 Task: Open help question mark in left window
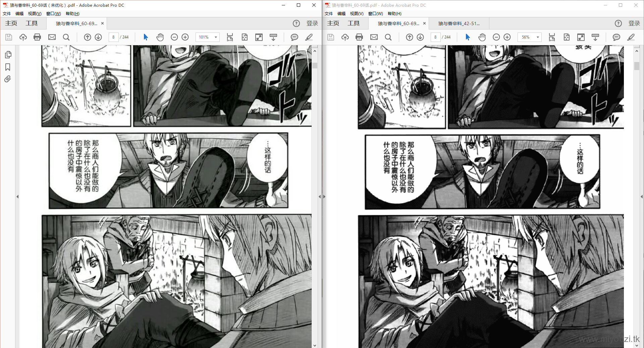pos(296,23)
